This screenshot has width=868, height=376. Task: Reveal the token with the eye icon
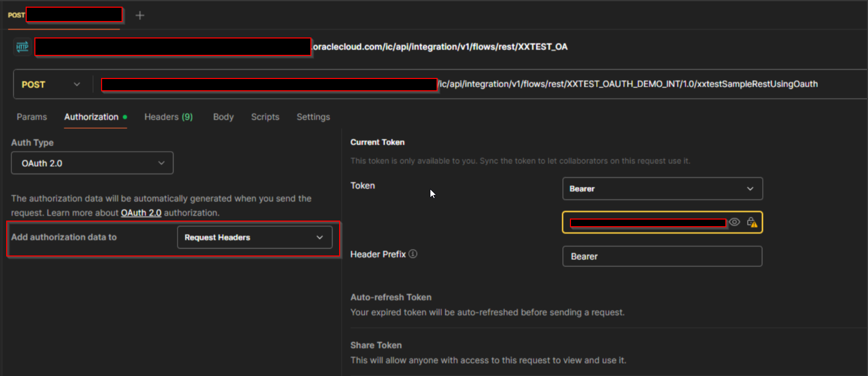[x=735, y=222]
